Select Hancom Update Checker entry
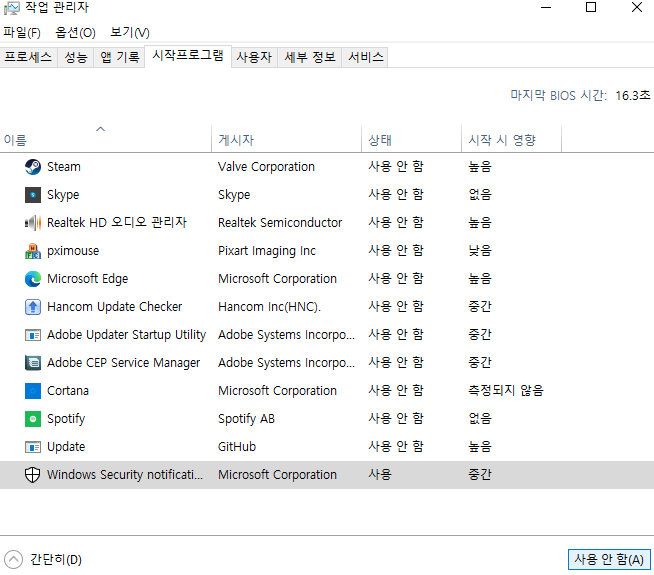The image size is (654, 575). pyautogui.click(x=115, y=307)
